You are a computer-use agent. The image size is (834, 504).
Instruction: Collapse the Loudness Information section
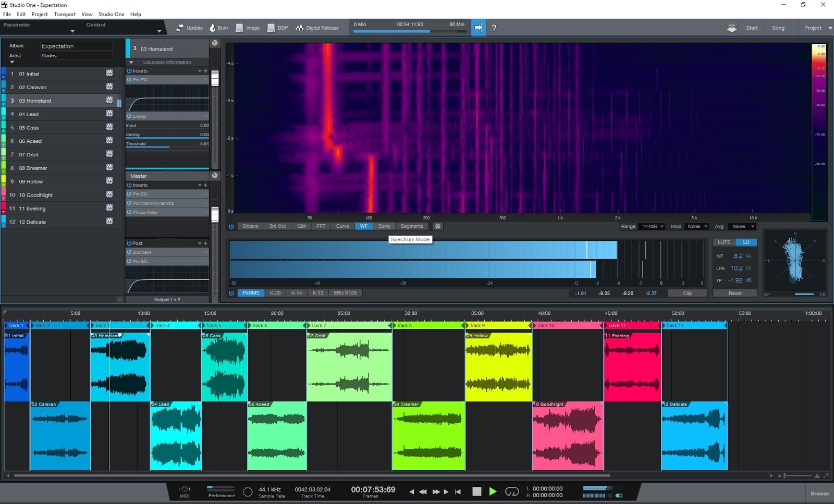(x=131, y=62)
